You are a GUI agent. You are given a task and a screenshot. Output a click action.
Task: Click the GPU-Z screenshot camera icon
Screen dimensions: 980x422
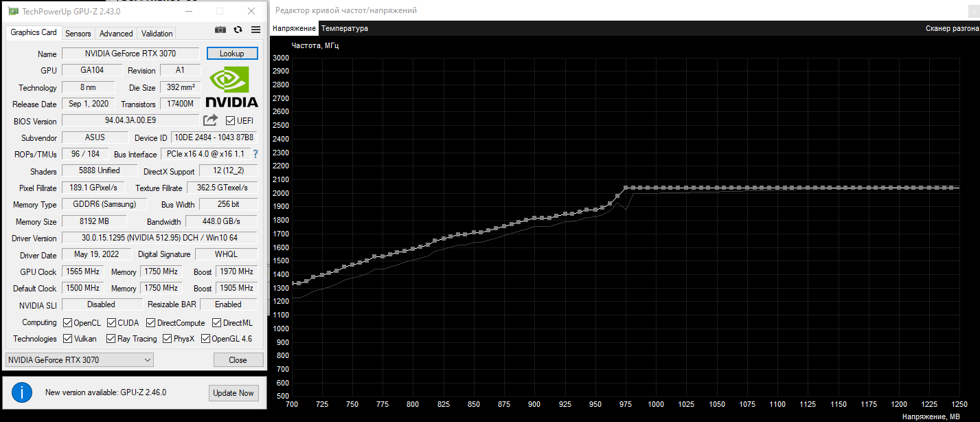click(x=220, y=30)
